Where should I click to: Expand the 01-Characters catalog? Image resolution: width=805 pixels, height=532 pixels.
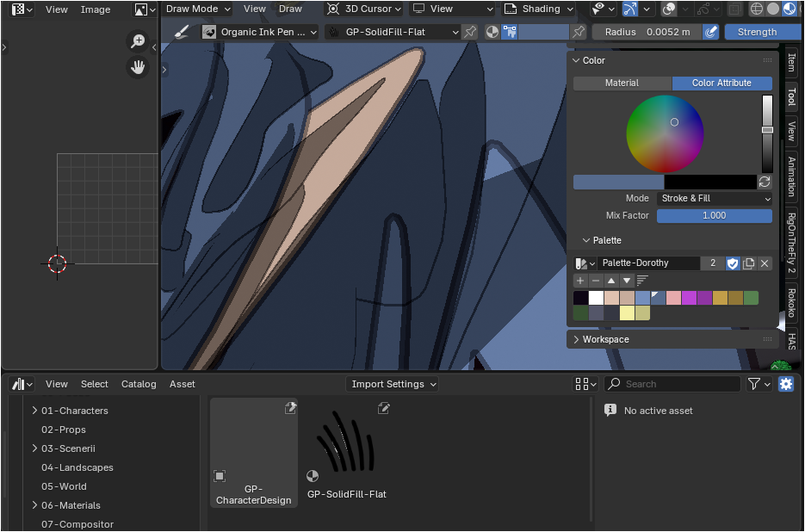point(34,411)
